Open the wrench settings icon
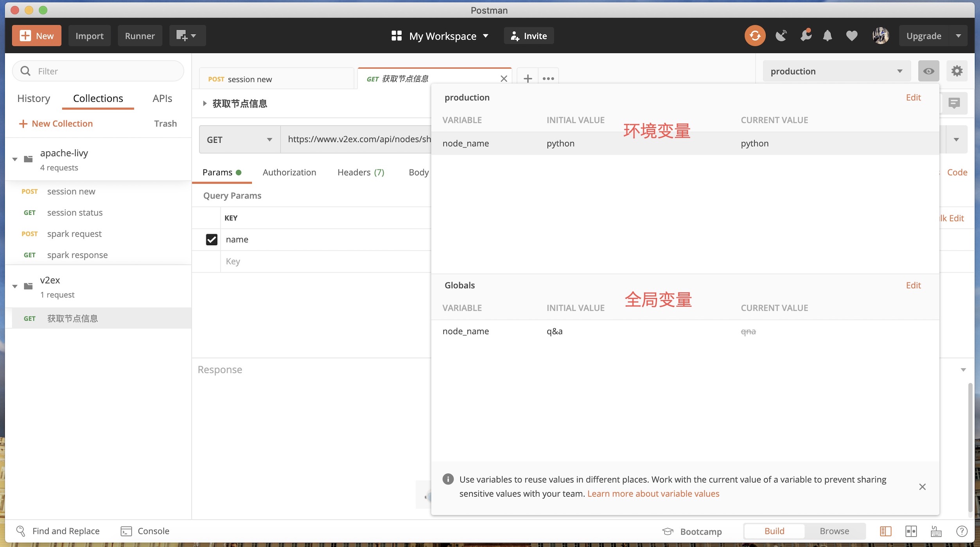 806,36
